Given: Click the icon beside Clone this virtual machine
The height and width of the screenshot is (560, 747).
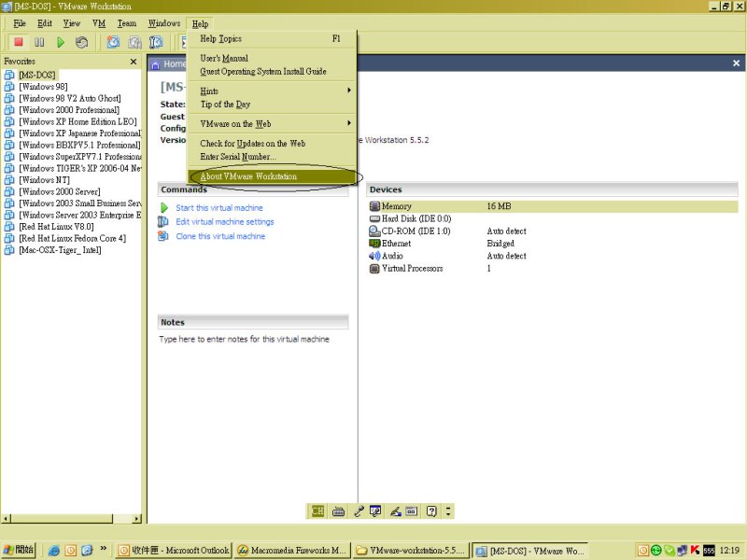Looking at the screenshot, I should tap(162, 236).
